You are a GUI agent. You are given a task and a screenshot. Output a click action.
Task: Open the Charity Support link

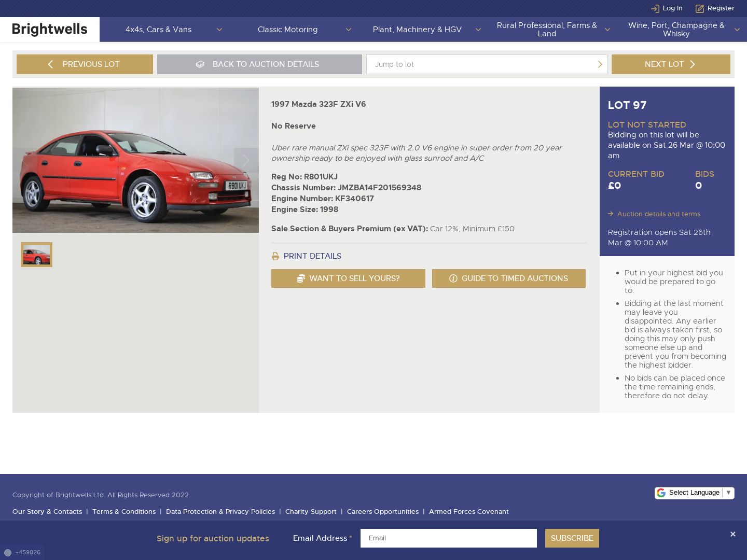coord(311,512)
